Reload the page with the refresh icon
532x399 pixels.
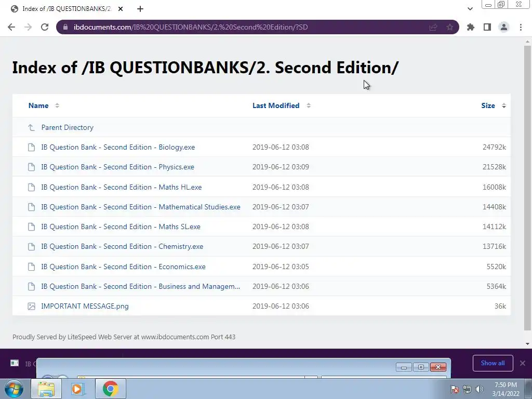pyautogui.click(x=45, y=27)
